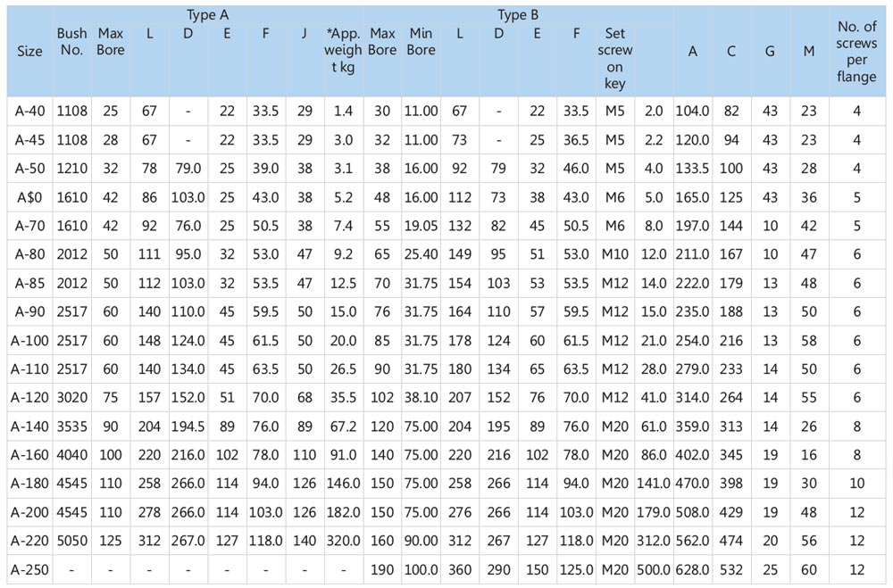The image size is (893, 588).
Task: Click the bush number 5050 cell
Action: tap(72, 541)
